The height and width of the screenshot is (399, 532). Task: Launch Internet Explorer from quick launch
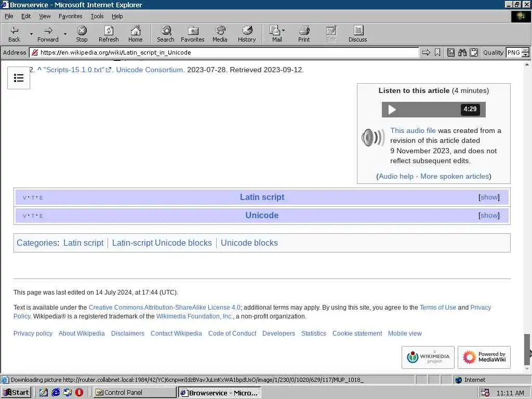pos(56,393)
